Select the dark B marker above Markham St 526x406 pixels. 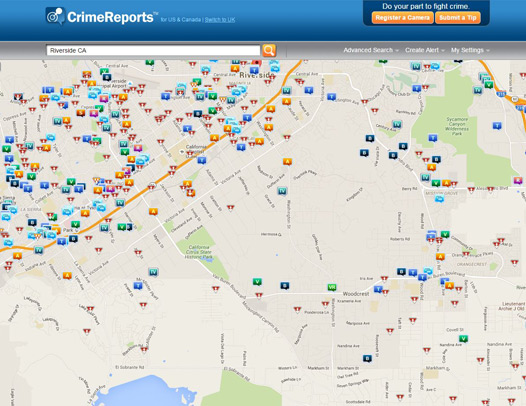367,359
